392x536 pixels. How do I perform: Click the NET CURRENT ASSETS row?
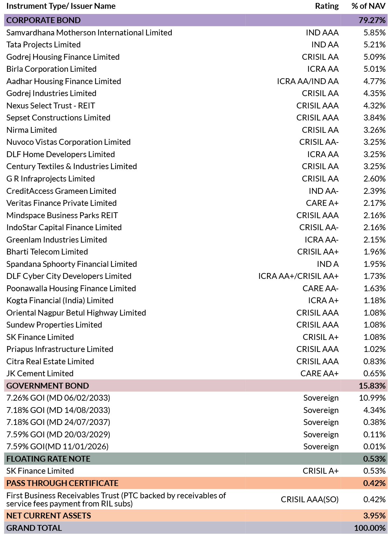point(196,516)
